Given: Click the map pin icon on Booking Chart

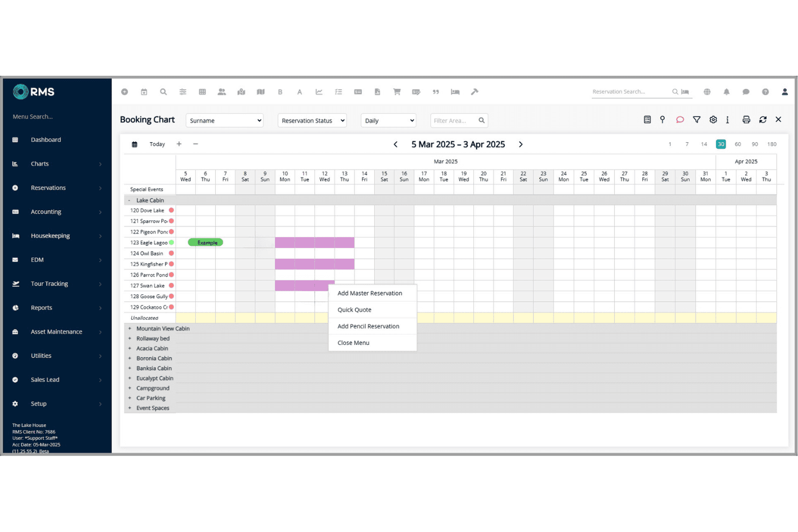Looking at the screenshot, I should [x=663, y=120].
